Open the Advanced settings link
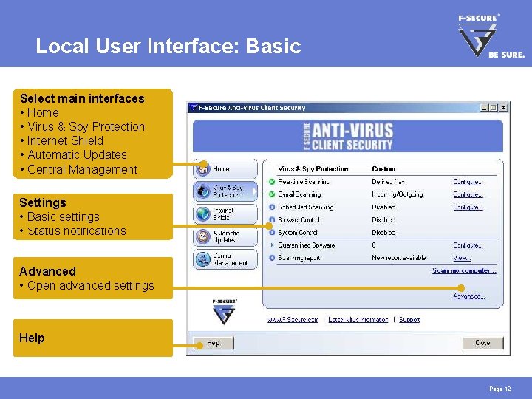Viewport: 532px width, 399px height. tap(469, 296)
